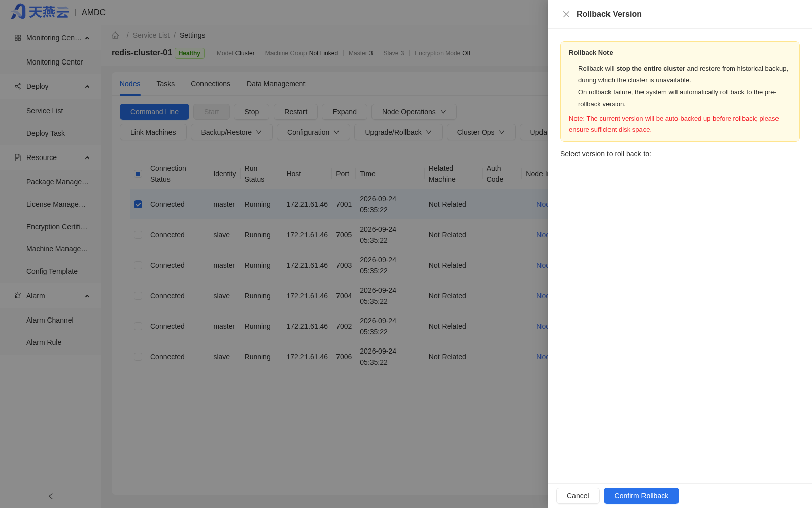This screenshot has height=508, width=812.
Task: Open the Upgrade/Rollback dropdown
Action: [x=398, y=132]
